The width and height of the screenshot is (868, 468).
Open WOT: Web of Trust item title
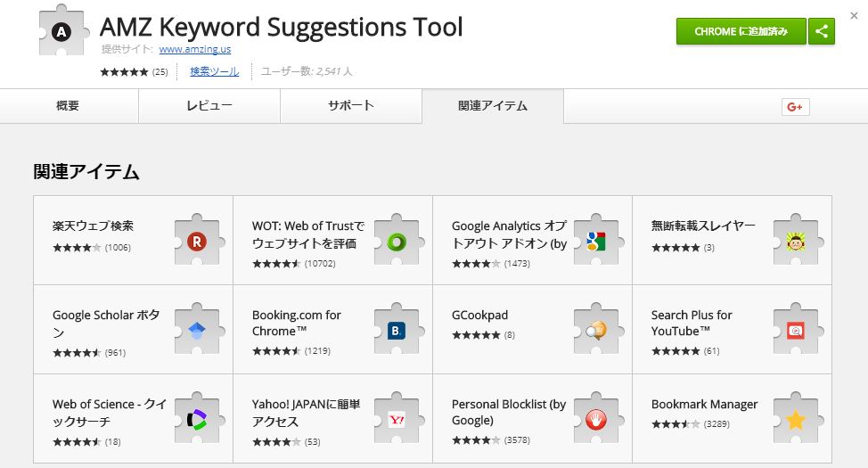[x=308, y=234]
